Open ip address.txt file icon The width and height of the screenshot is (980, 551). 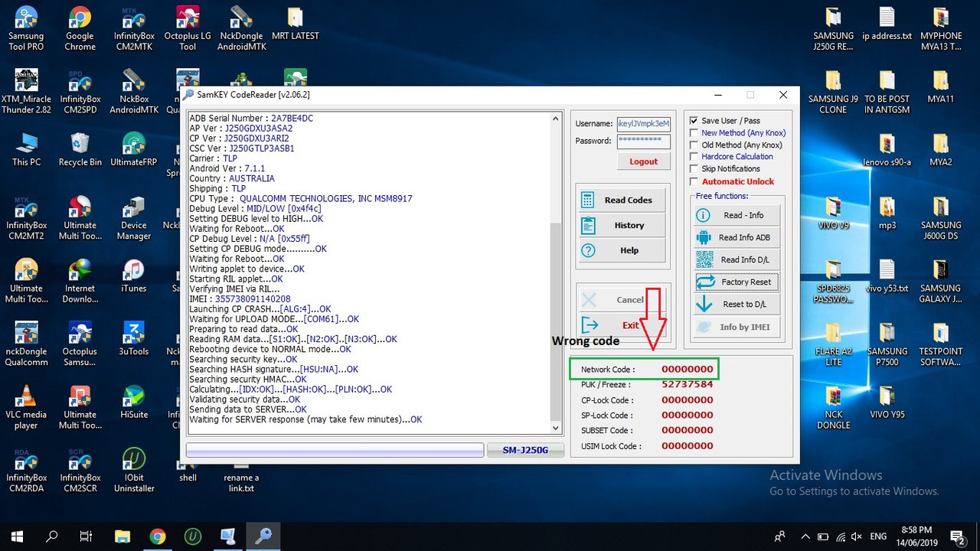pos(887,24)
